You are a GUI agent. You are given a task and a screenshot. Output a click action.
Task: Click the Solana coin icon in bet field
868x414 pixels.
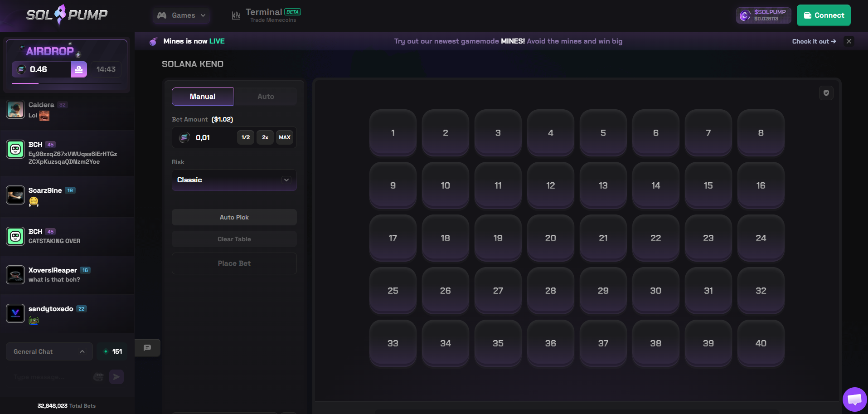pos(184,137)
